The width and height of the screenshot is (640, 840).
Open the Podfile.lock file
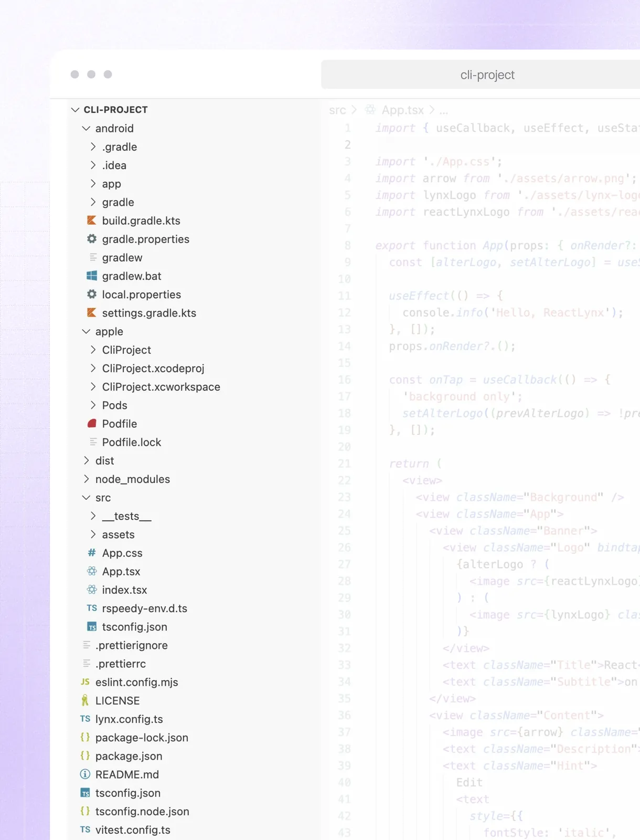click(x=131, y=442)
